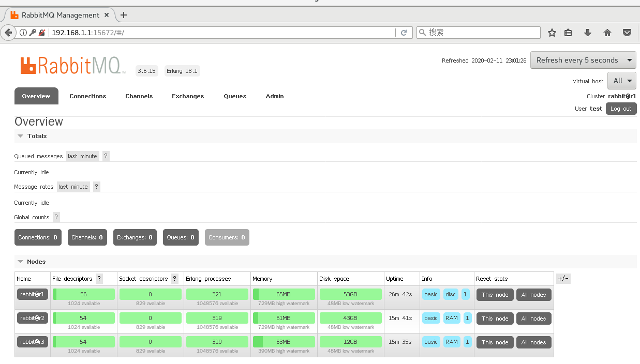640x364 pixels.
Task: Click the search magnifier icon
Action: pos(423,33)
